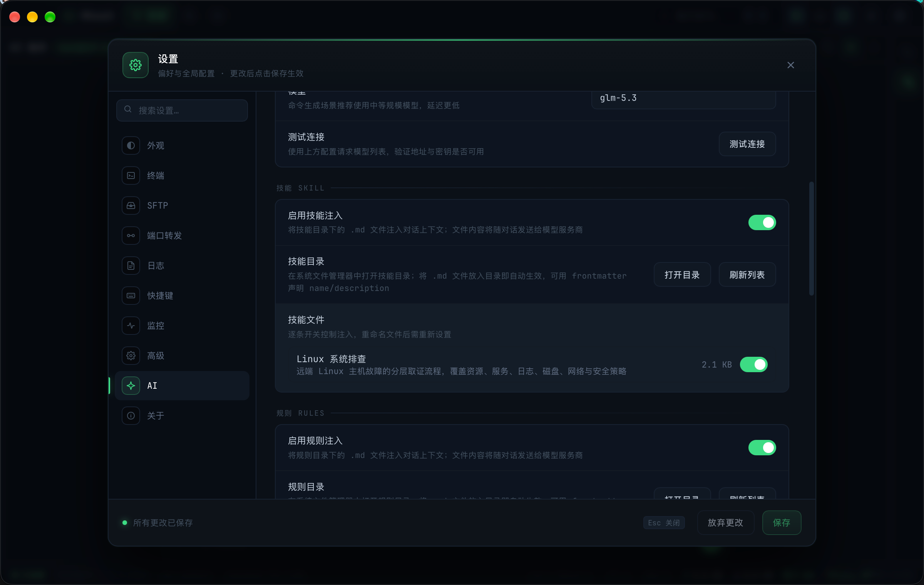The image size is (924, 585).
Task: Click the macOS green fullscreen window button
Action: tap(50, 17)
